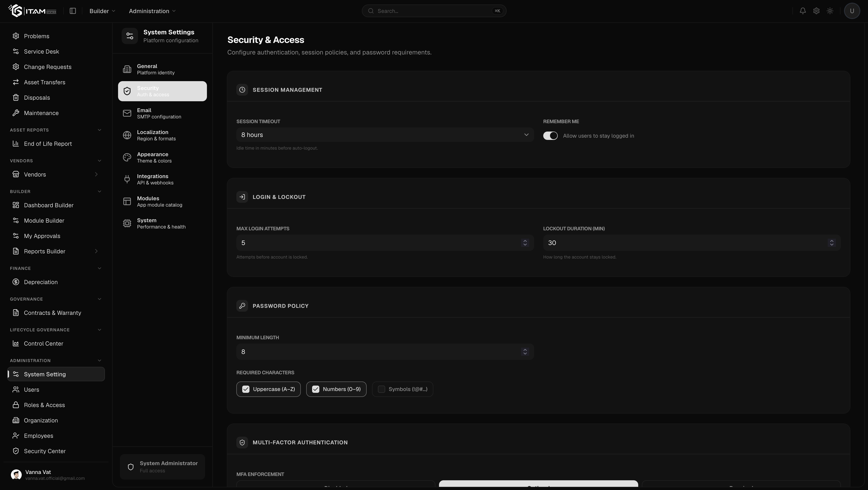Click Session Management clock icon
This screenshot has width=868, height=490.
click(x=242, y=90)
